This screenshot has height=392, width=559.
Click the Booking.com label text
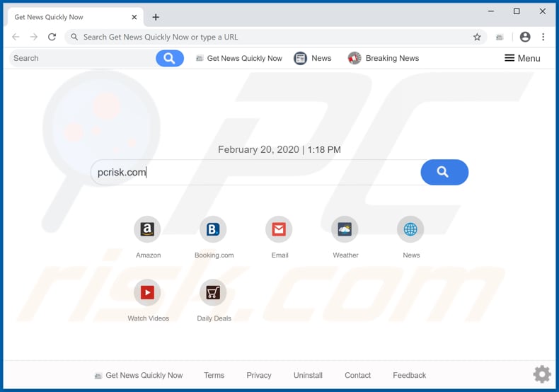[x=214, y=255]
